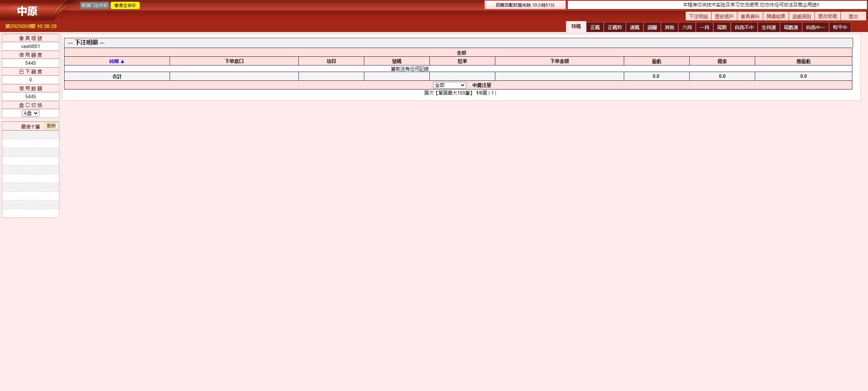Log out using the 登出 button

(853, 16)
